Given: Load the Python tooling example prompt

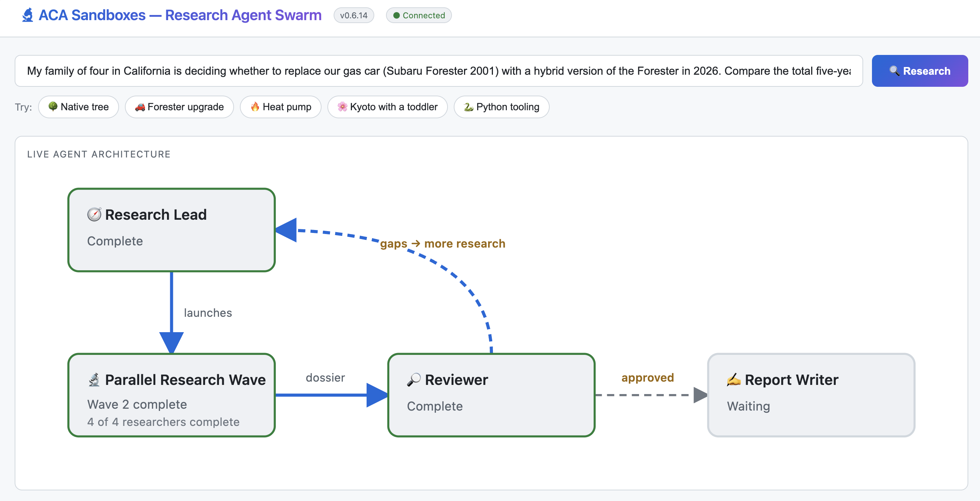Looking at the screenshot, I should [x=501, y=107].
